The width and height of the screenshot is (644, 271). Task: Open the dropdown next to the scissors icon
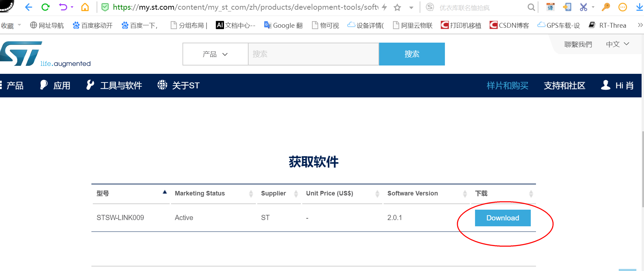[593, 7]
